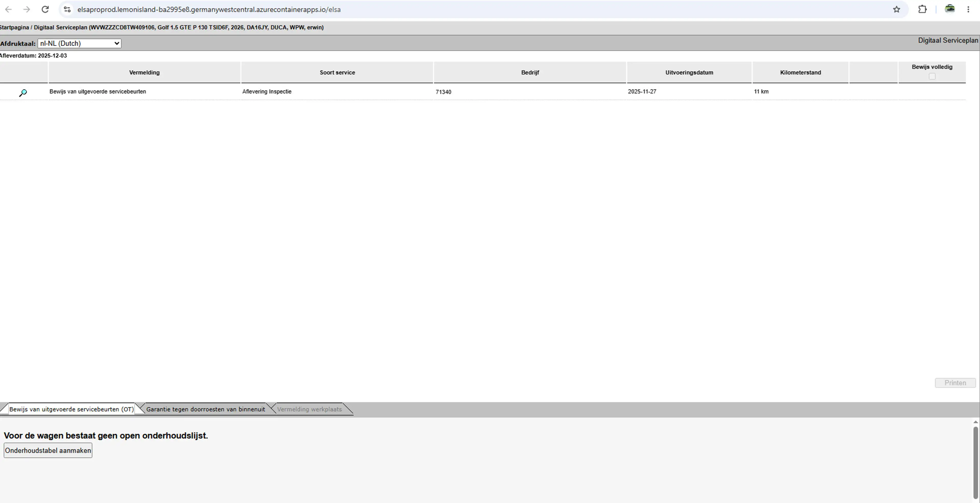Click the Printen button
Screen dimensions: 980x503
955,383
